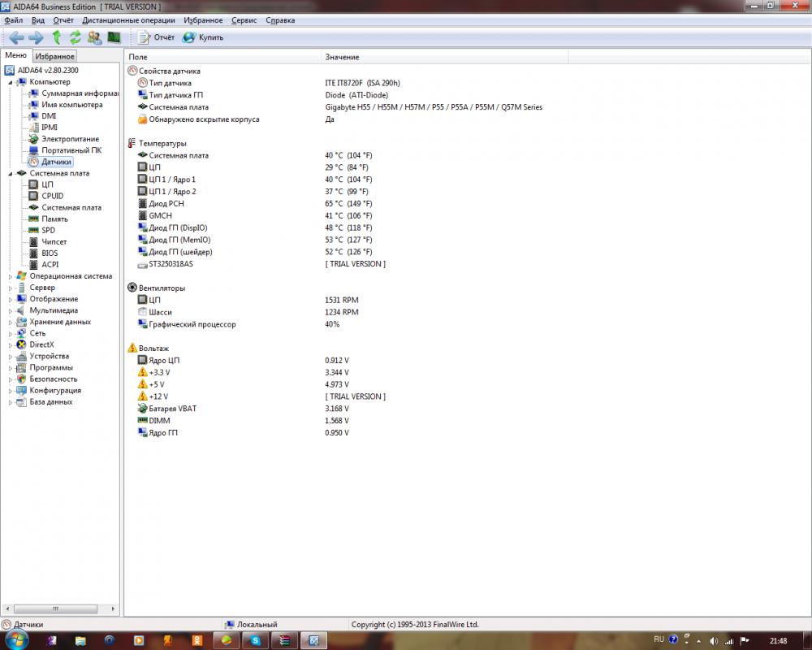
Task: Click the left panel scroll-right arrow
Action: pyautogui.click(x=113, y=609)
